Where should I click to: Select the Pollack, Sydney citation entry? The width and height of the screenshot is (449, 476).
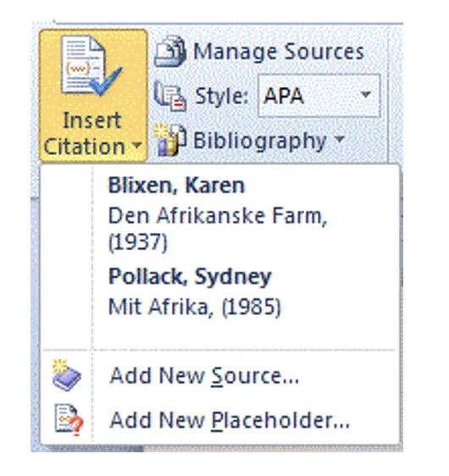pos(190,277)
